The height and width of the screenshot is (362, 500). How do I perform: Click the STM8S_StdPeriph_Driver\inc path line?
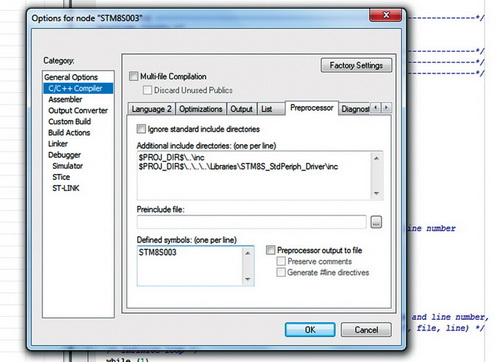coord(238,166)
